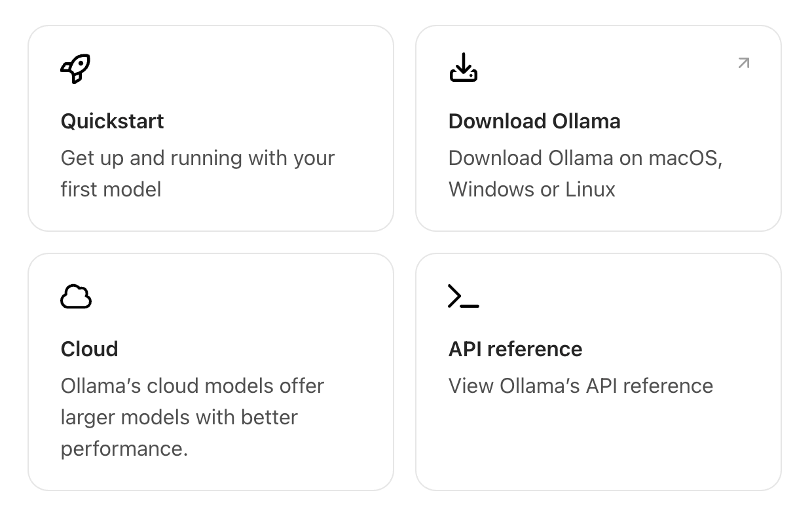The image size is (812, 516).
Task: Click "View Ollama's API reference" text
Action: (x=581, y=386)
